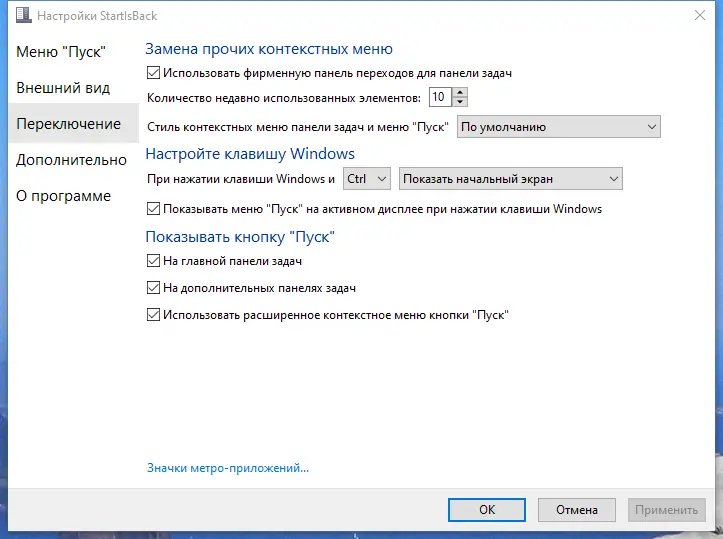Screen dimensions: 723x539
Task: Open the Значки метро-приложений link
Action: click(228, 468)
